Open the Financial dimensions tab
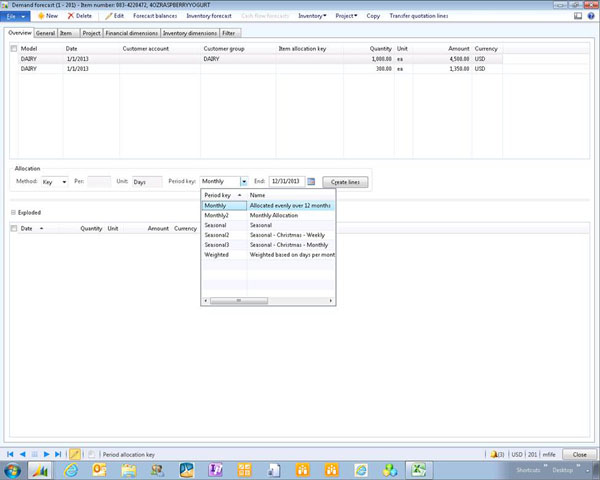This screenshot has height=480, width=600. [132, 33]
